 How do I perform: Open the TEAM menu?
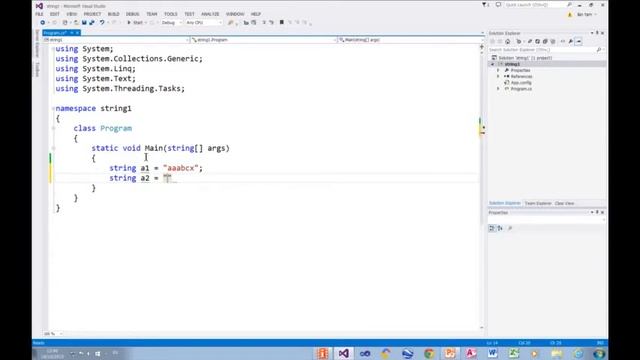pos(151,14)
